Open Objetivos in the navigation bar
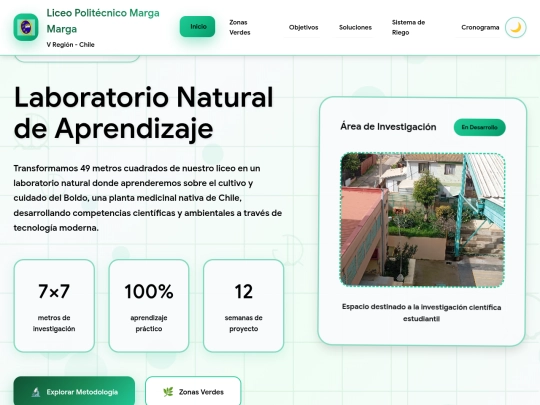The height and width of the screenshot is (405, 540). (303, 27)
